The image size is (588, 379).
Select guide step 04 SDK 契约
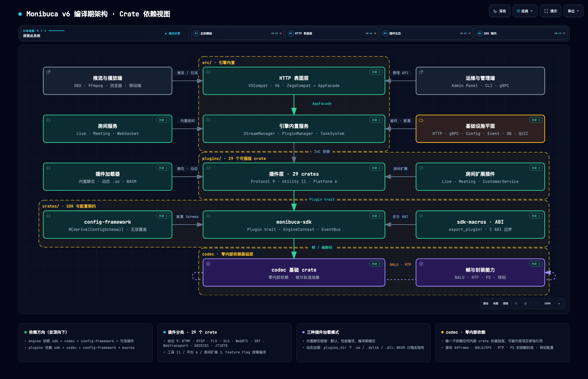[521, 33]
